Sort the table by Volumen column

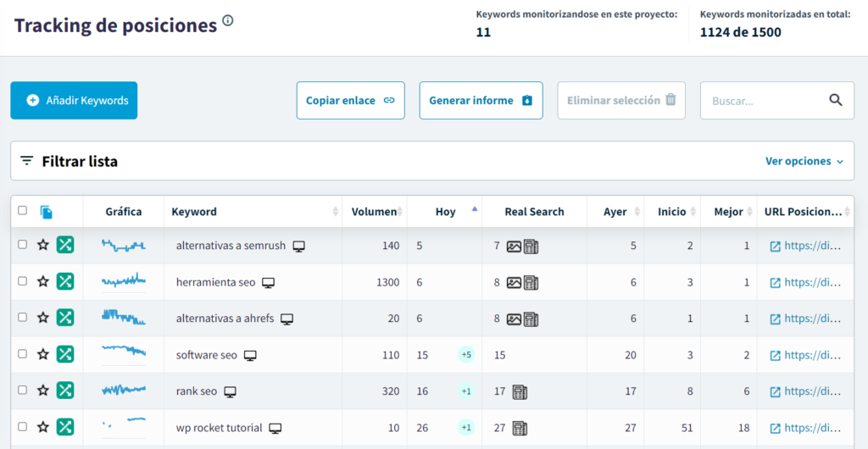pos(374,212)
